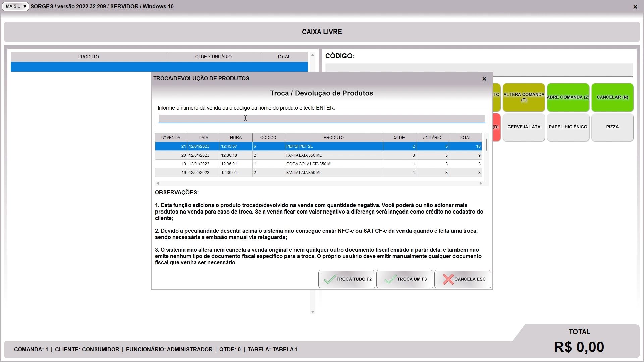Viewport: 644px width, 362px height.
Task: Close the main SORGES window
Action: pyautogui.click(x=635, y=7)
